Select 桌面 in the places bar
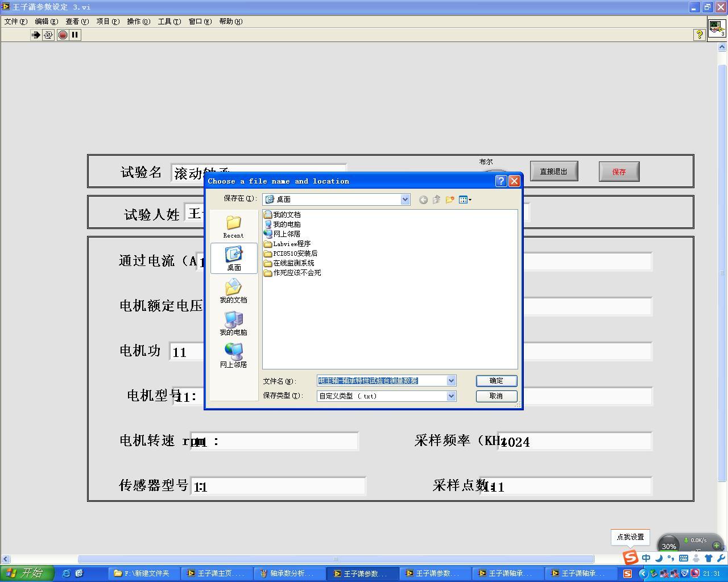728x582 pixels. (x=234, y=259)
